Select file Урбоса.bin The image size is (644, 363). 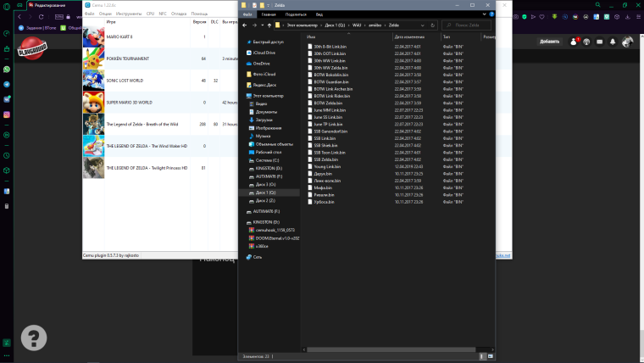pyautogui.click(x=324, y=202)
